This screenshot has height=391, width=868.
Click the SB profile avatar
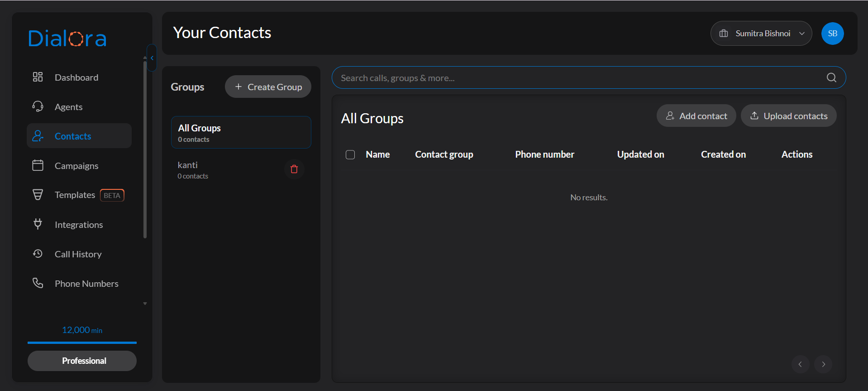coord(832,34)
